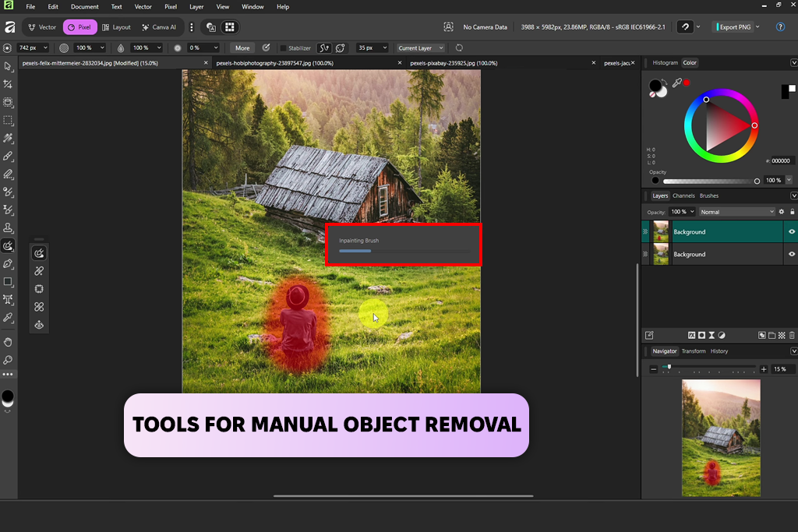Click the red recent color swatch

tap(687, 83)
